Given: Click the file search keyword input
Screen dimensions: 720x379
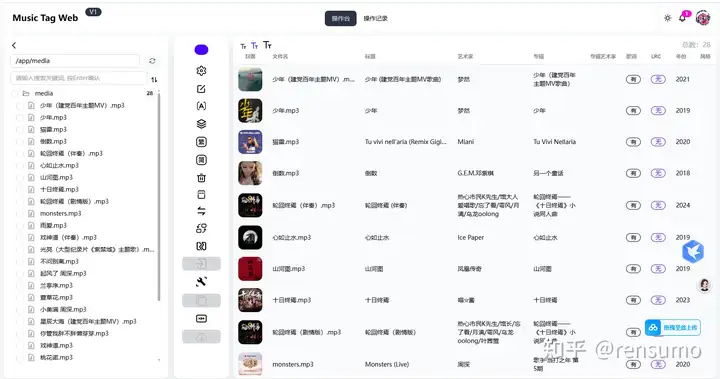Looking at the screenshot, I should (x=79, y=78).
